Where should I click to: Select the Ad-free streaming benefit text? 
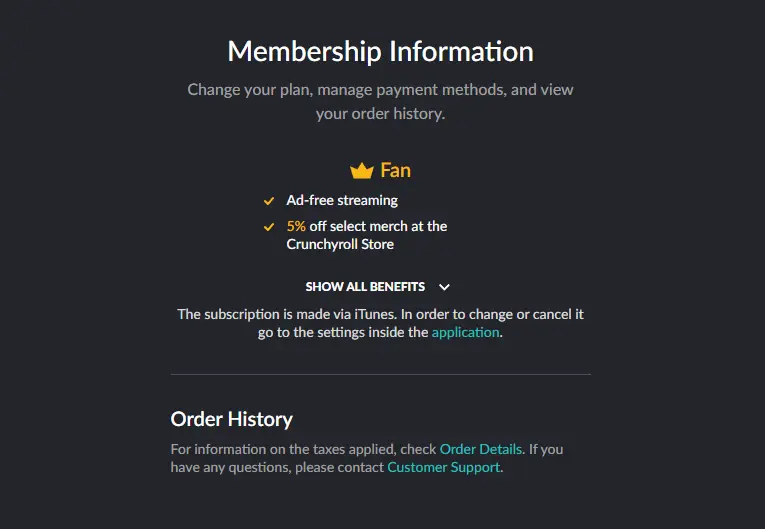(x=342, y=201)
